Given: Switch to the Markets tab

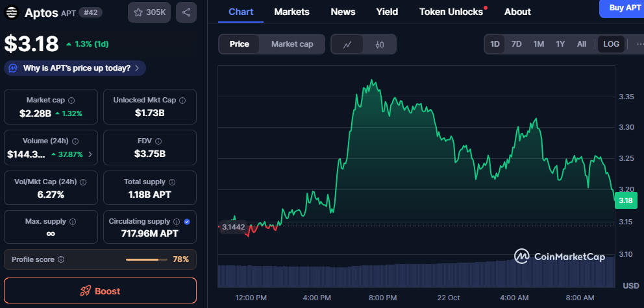Looking at the screenshot, I should click(291, 12).
